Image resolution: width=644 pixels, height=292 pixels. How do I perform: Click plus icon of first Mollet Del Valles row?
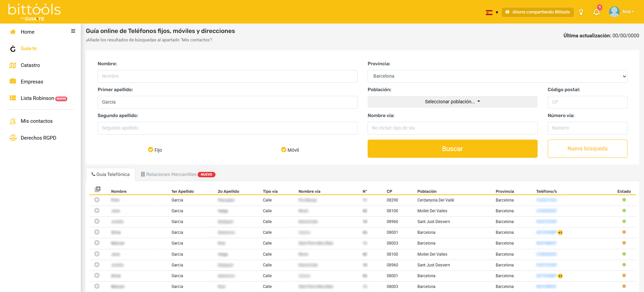[97, 211]
